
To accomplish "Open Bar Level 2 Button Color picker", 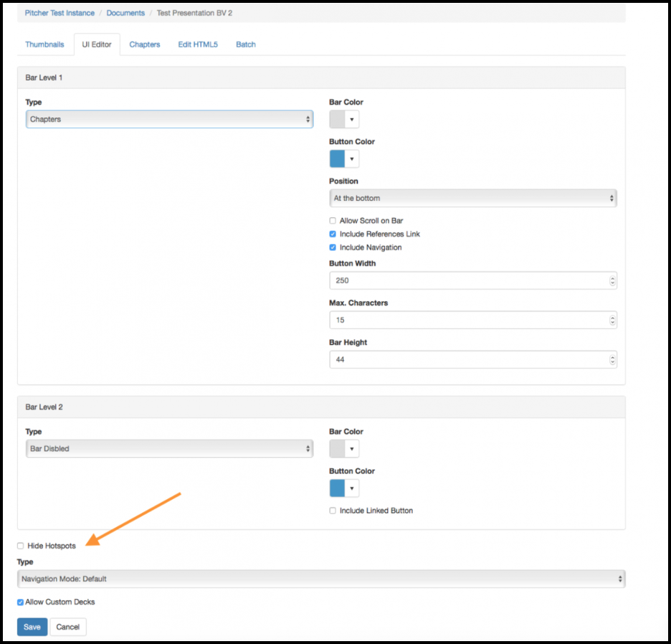I will coord(344,488).
